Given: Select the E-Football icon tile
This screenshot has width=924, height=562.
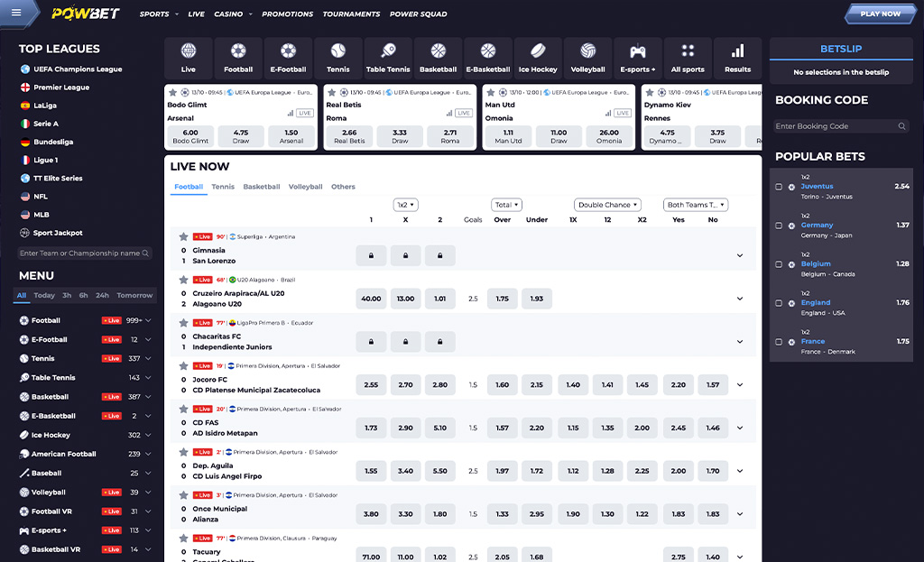Looking at the screenshot, I should click(288, 59).
